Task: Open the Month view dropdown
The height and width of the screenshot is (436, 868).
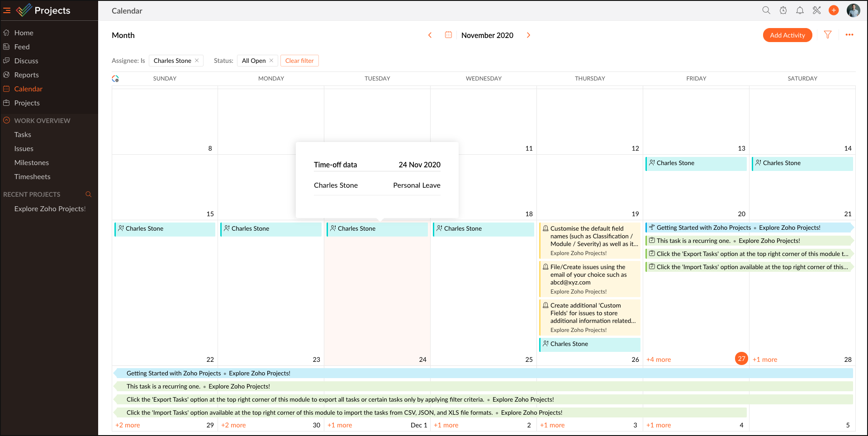Action: coord(123,35)
